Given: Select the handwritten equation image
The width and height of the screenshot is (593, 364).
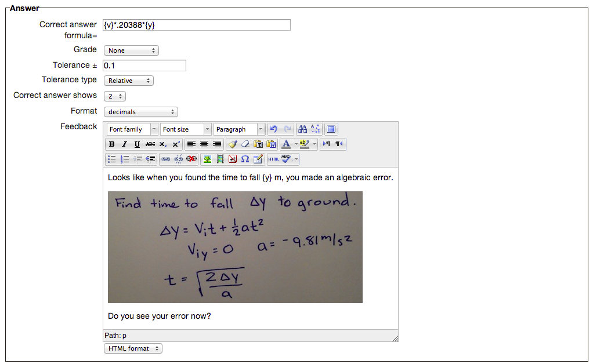Looking at the screenshot, I should coord(235,247).
